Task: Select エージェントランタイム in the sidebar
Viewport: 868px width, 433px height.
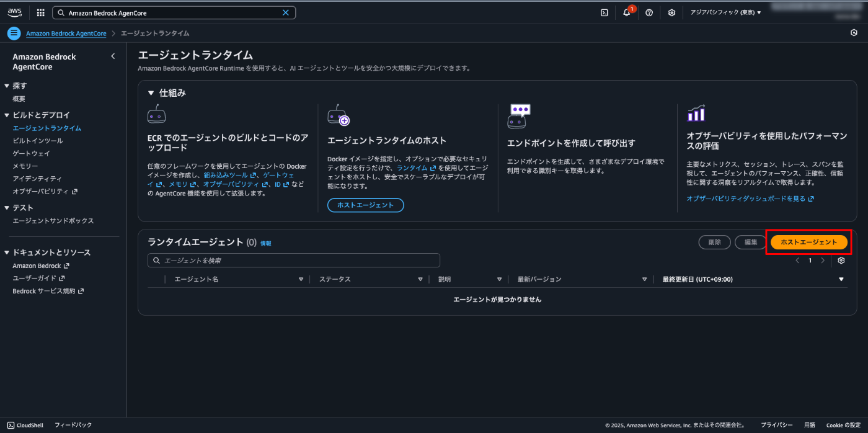Action: tap(47, 128)
